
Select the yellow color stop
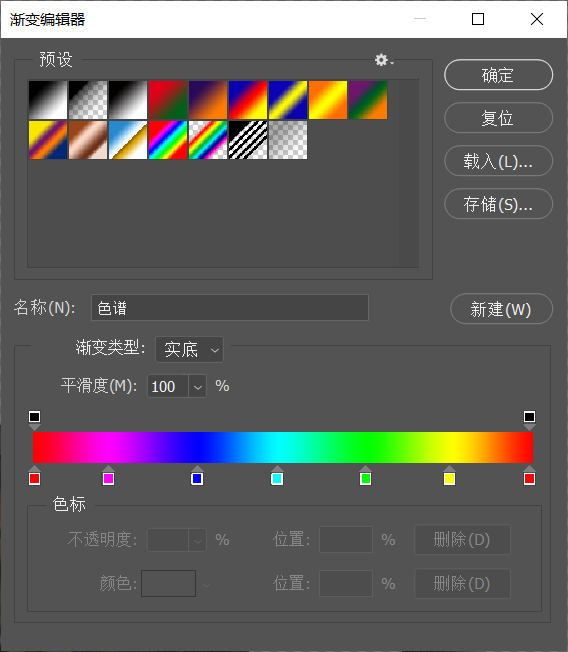449,475
